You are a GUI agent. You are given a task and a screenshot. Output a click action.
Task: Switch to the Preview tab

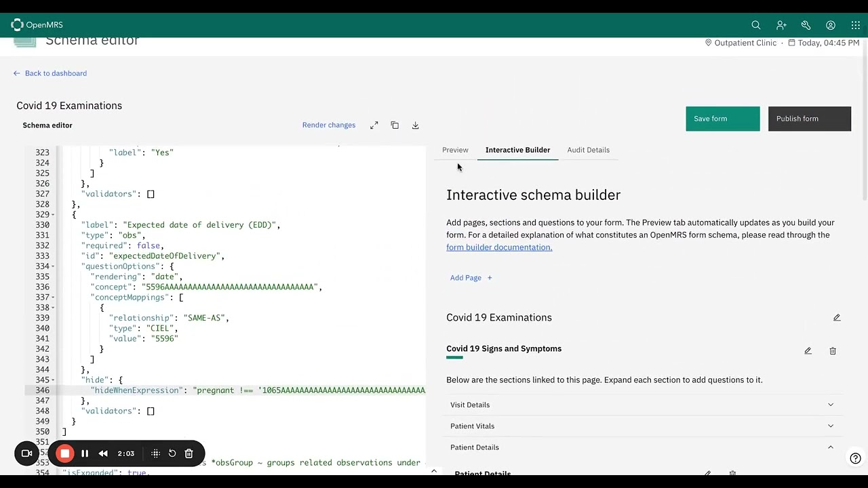click(455, 150)
